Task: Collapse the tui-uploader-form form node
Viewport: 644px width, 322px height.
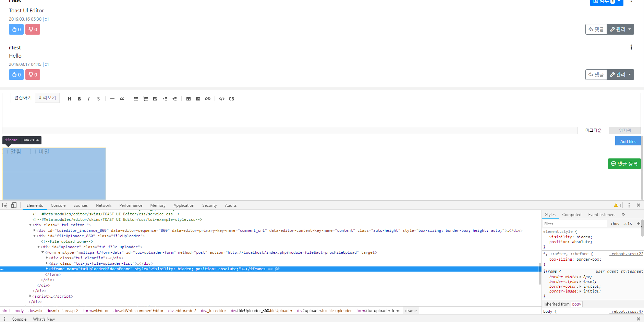Action: 43,252
